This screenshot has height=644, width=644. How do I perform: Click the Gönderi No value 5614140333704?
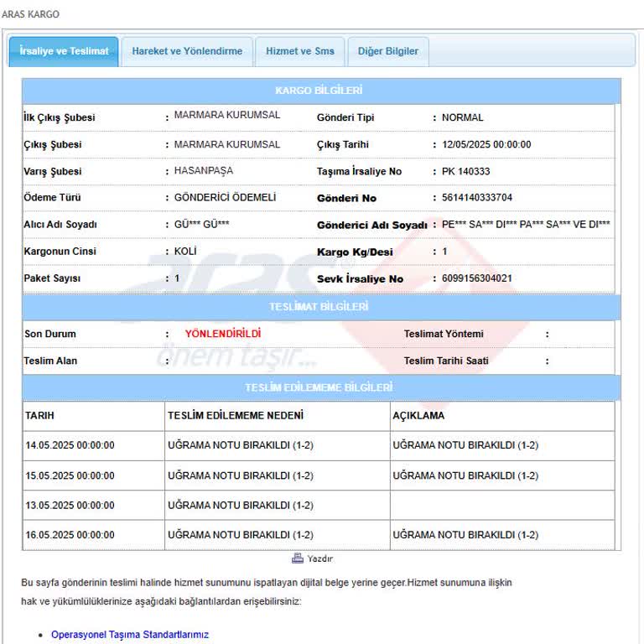pyautogui.click(x=477, y=198)
